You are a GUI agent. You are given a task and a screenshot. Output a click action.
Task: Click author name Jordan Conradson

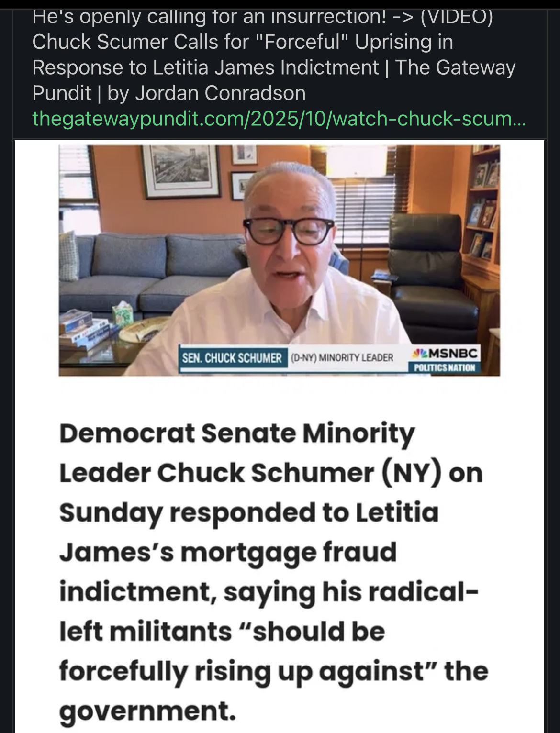point(220,93)
